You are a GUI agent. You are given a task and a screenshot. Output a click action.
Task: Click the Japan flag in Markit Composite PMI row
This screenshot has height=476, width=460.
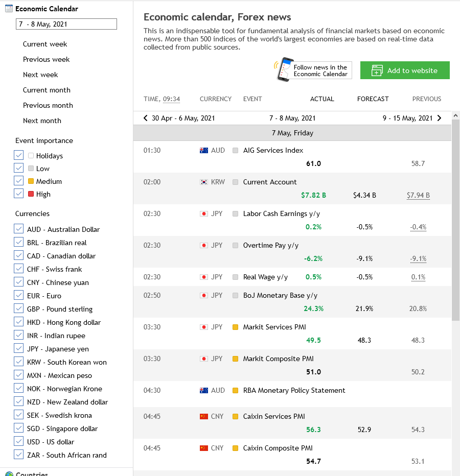click(x=204, y=359)
